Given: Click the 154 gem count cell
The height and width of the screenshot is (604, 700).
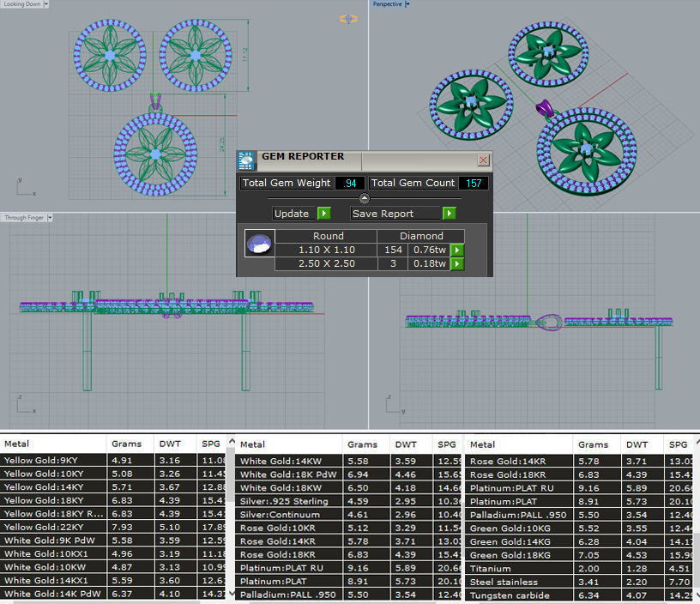Looking at the screenshot, I should (393, 250).
